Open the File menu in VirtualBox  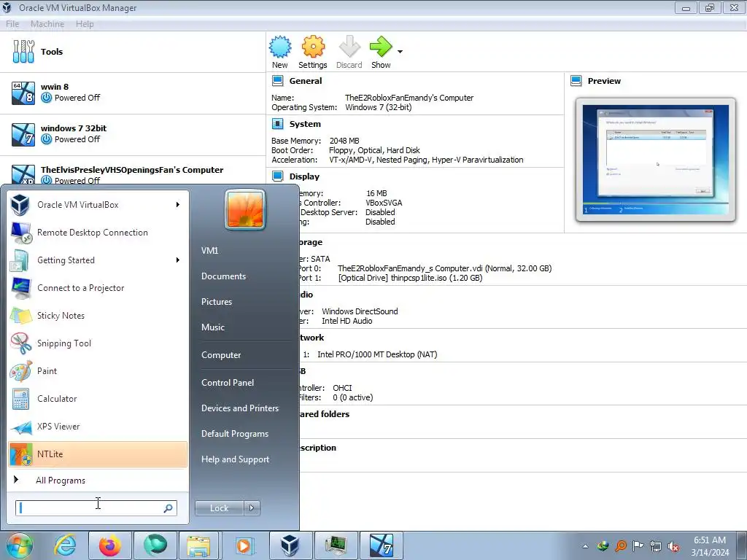point(12,24)
